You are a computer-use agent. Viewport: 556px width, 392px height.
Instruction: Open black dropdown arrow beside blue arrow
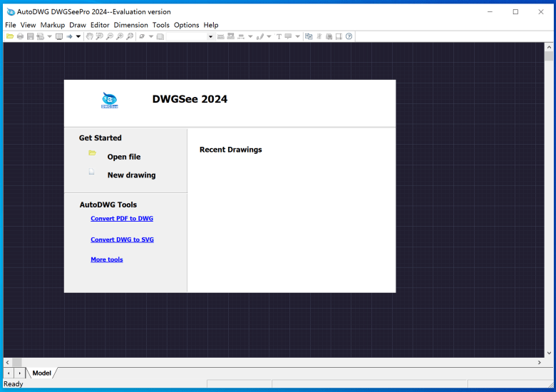pyautogui.click(x=78, y=36)
